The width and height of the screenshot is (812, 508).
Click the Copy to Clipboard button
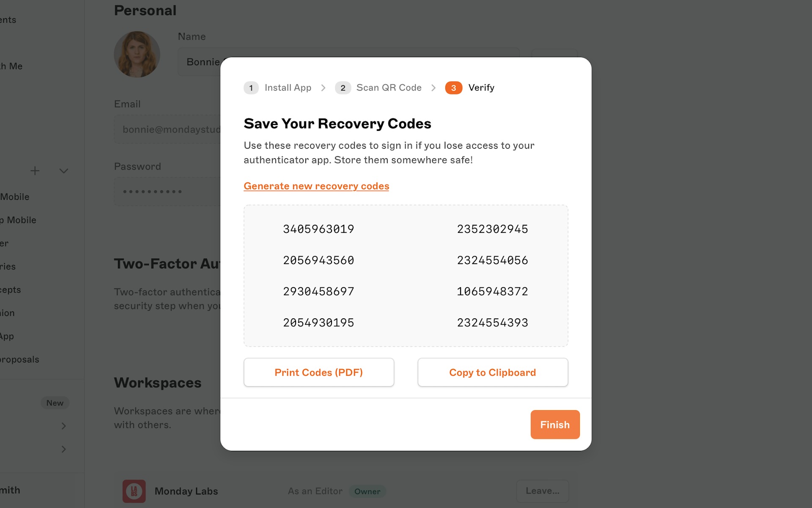click(493, 372)
